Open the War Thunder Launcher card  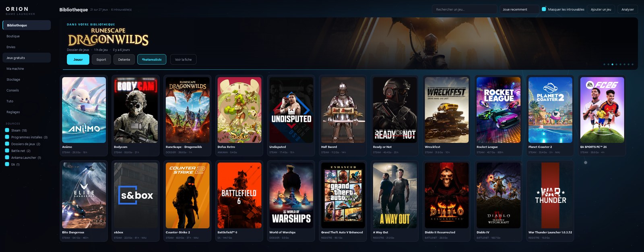point(550,201)
